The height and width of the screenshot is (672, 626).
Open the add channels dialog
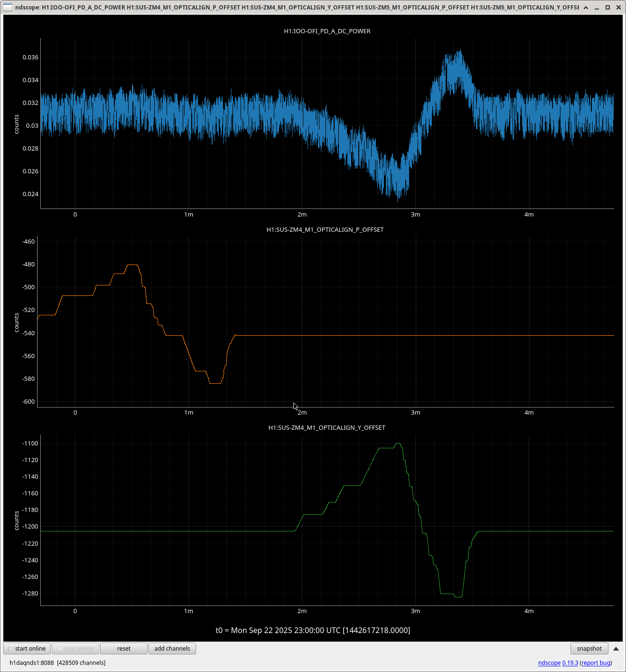coord(172,649)
